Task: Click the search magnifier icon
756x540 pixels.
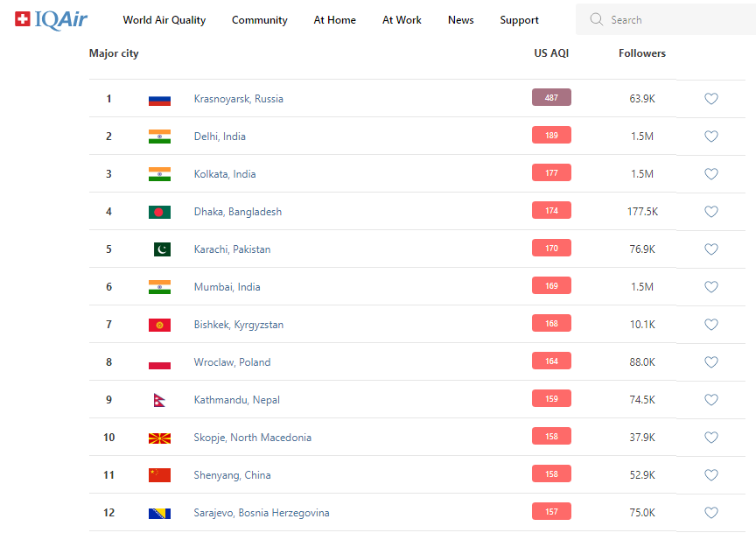Action: 597,19
